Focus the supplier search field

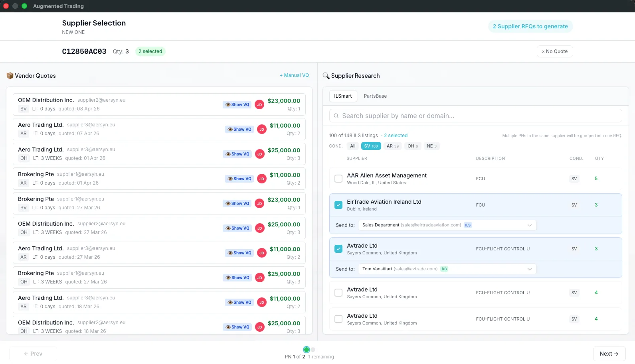coord(476,116)
